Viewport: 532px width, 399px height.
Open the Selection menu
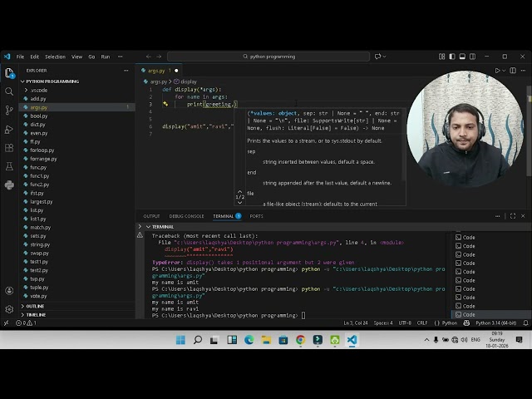pyautogui.click(x=56, y=57)
